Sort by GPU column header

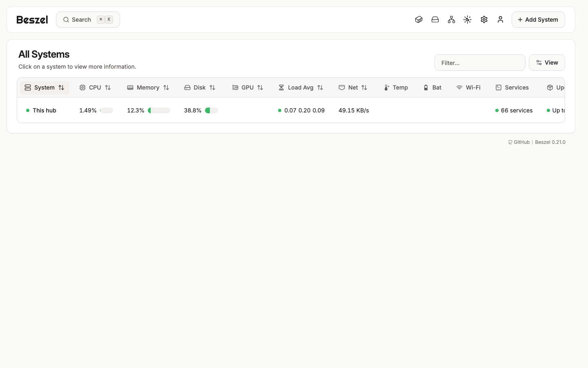[247, 88]
